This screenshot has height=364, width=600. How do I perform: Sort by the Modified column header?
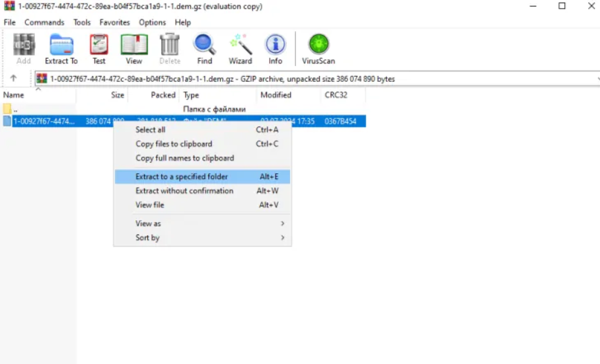tap(288, 95)
